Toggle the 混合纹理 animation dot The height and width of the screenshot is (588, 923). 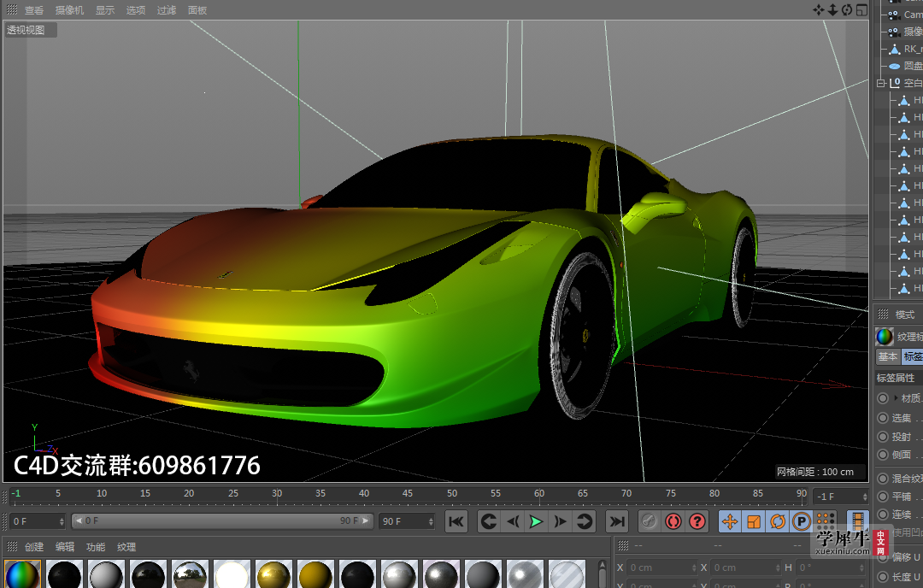coord(882,479)
